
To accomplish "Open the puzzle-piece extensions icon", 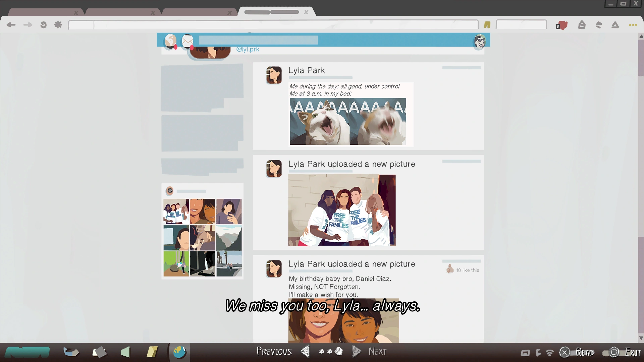I will click(58, 25).
